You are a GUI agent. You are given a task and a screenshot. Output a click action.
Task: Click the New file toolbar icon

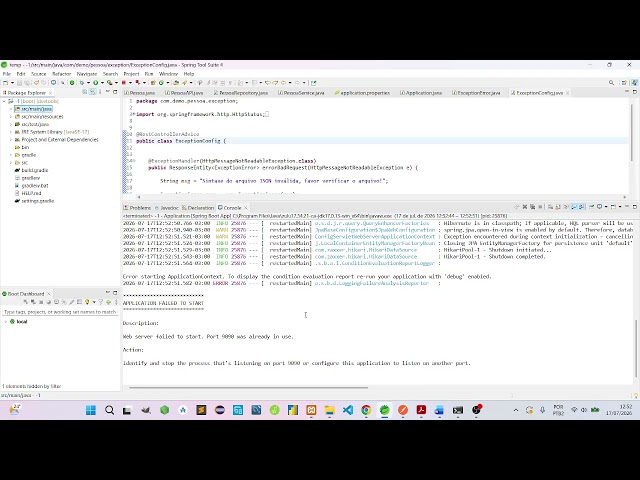pos(5,83)
